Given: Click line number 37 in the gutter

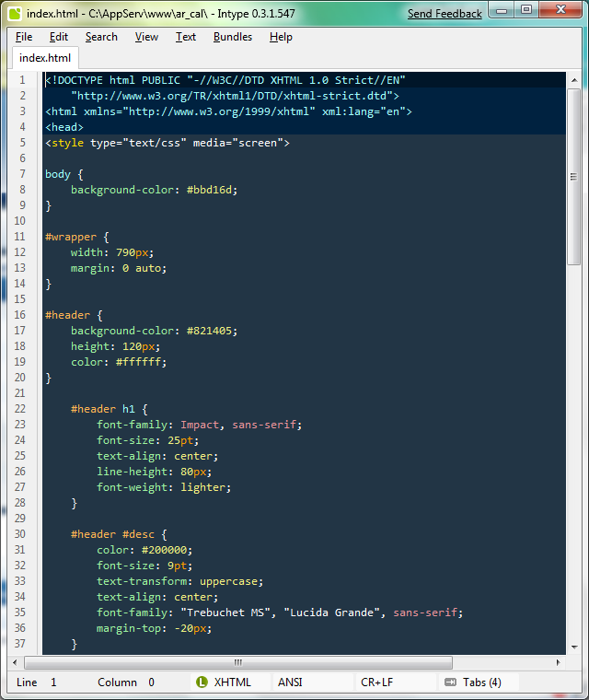Looking at the screenshot, I should (x=19, y=643).
